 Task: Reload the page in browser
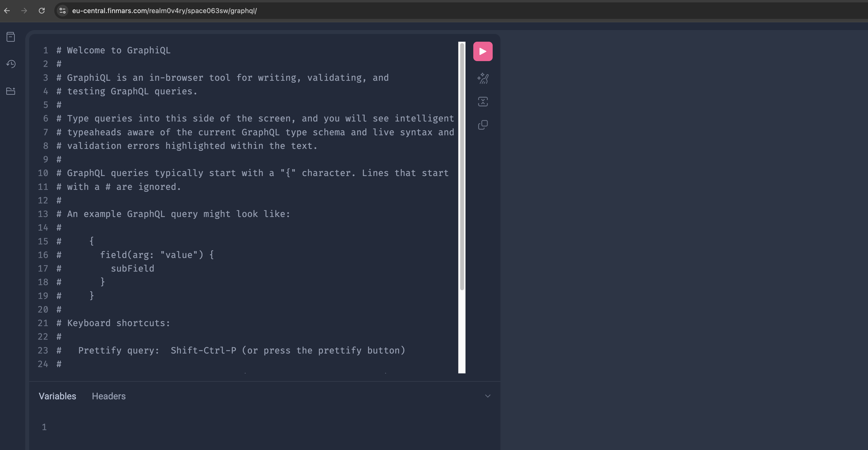pos(42,11)
